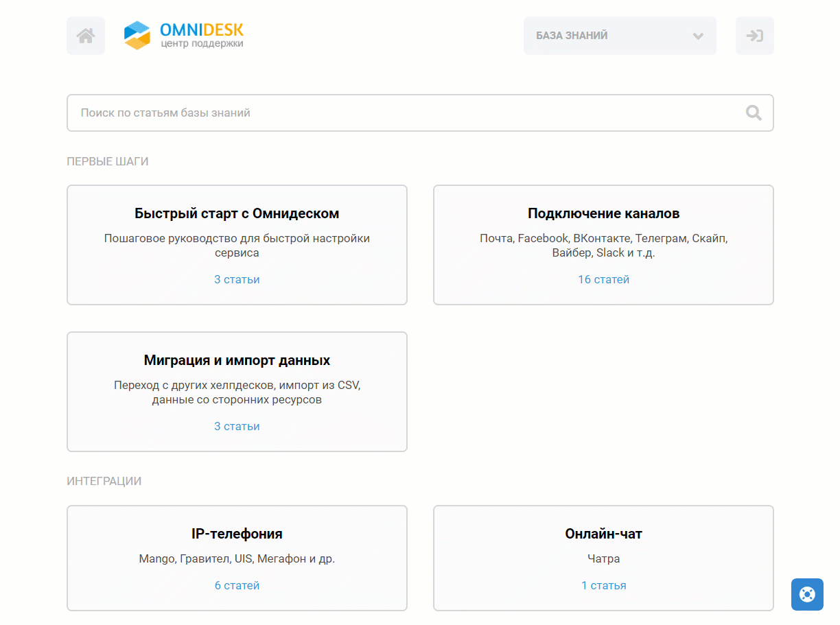The width and height of the screenshot is (840, 625).
Task: Open the lifebuoy support widget
Action: 806,594
